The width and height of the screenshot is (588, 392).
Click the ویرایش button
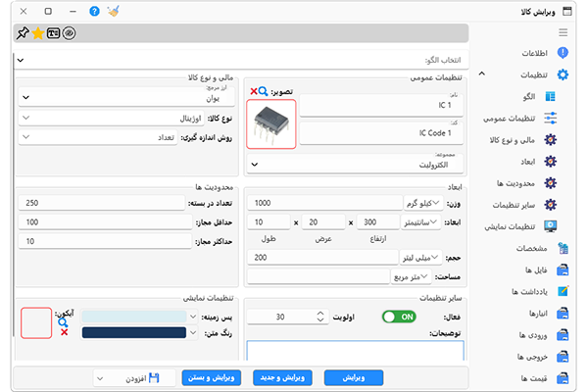[354, 377]
